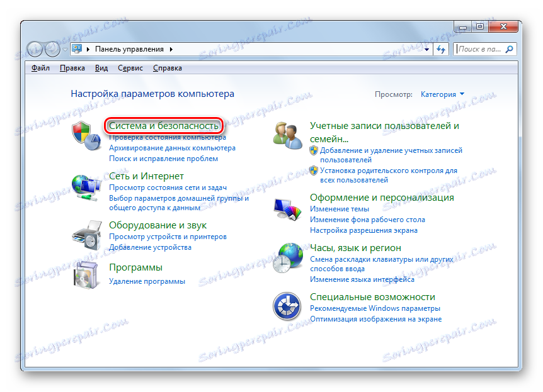Viewport: 543px width, 392px height.
Task: Expand arrow after 'Панель управления' breadcrumb
Action: (171, 49)
